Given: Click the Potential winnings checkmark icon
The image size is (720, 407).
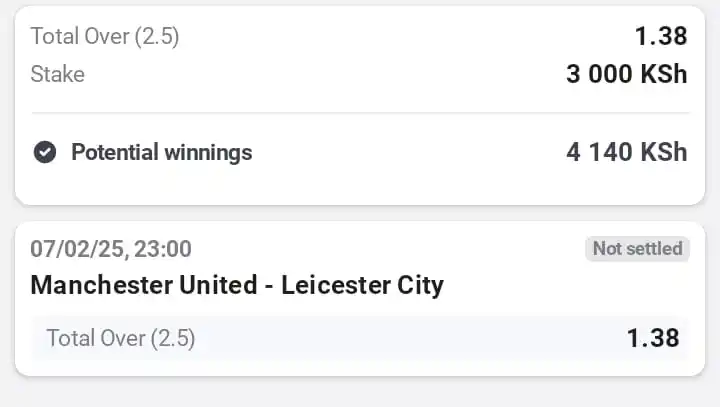Looking at the screenshot, I should tap(45, 152).
